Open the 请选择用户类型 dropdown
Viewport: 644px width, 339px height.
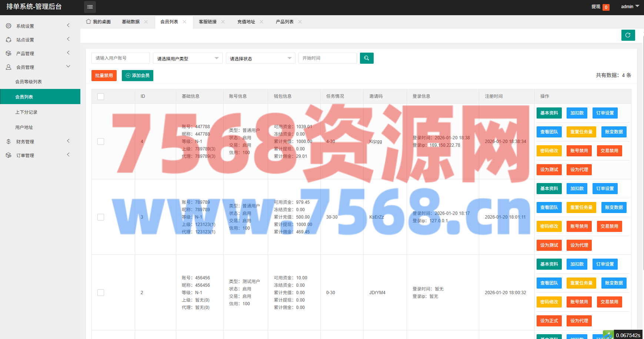[187, 59]
